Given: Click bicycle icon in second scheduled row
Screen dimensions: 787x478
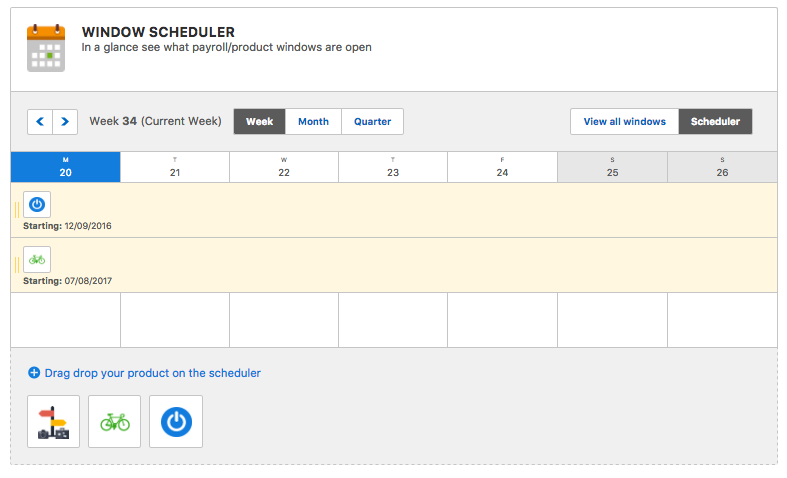Looking at the screenshot, I should click(x=37, y=260).
